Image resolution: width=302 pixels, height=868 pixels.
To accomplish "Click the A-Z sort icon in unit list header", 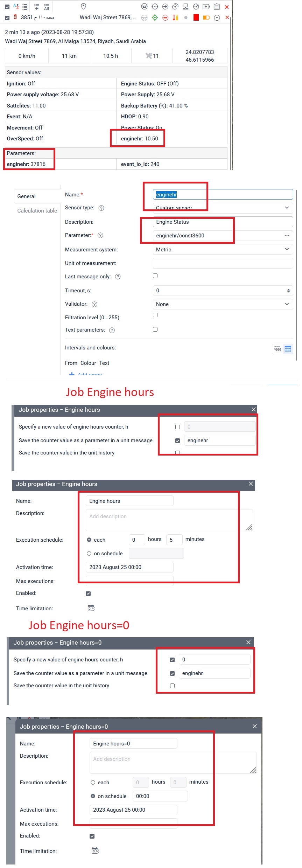I will pos(16,6).
